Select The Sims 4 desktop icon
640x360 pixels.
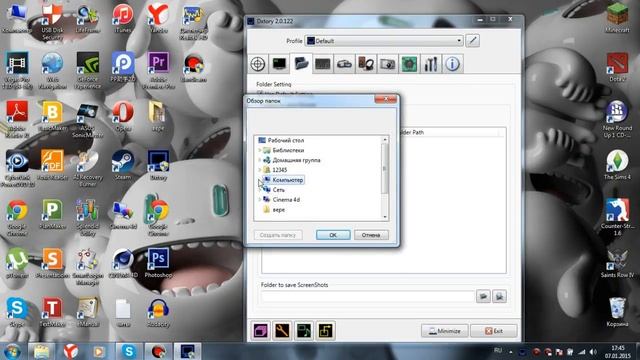point(617,165)
